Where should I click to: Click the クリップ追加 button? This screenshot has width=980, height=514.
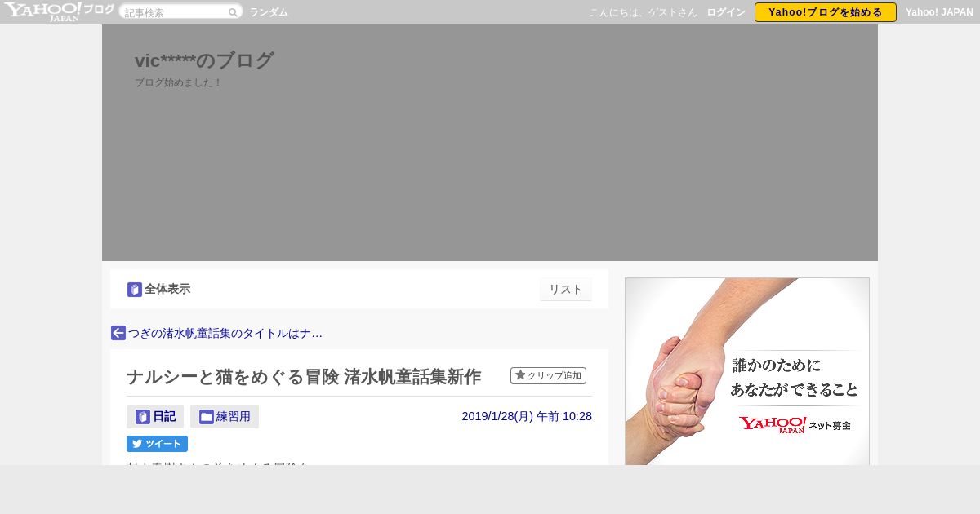coord(548,375)
